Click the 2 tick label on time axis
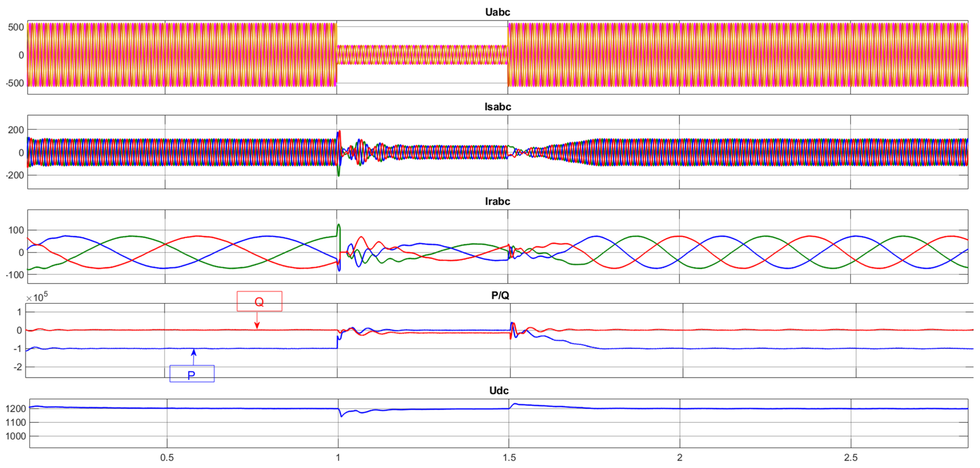This screenshot has width=980, height=468. [x=680, y=458]
